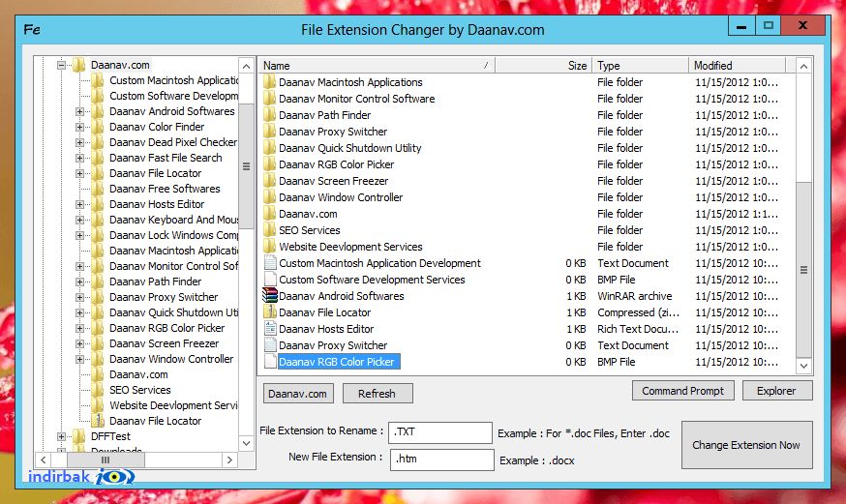Click folder icon of Daanav.com in file list
This screenshot has height=504, width=846.
[270, 214]
